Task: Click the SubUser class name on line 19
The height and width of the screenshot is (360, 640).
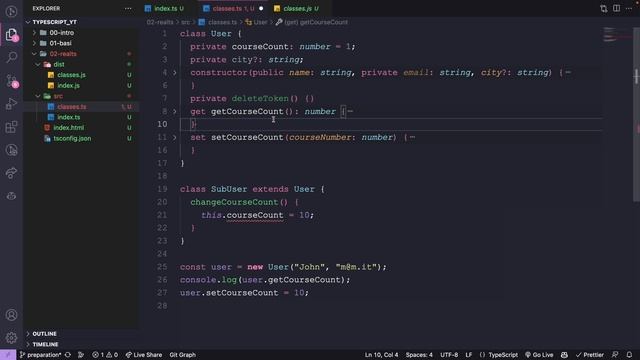Action: [x=229, y=189]
